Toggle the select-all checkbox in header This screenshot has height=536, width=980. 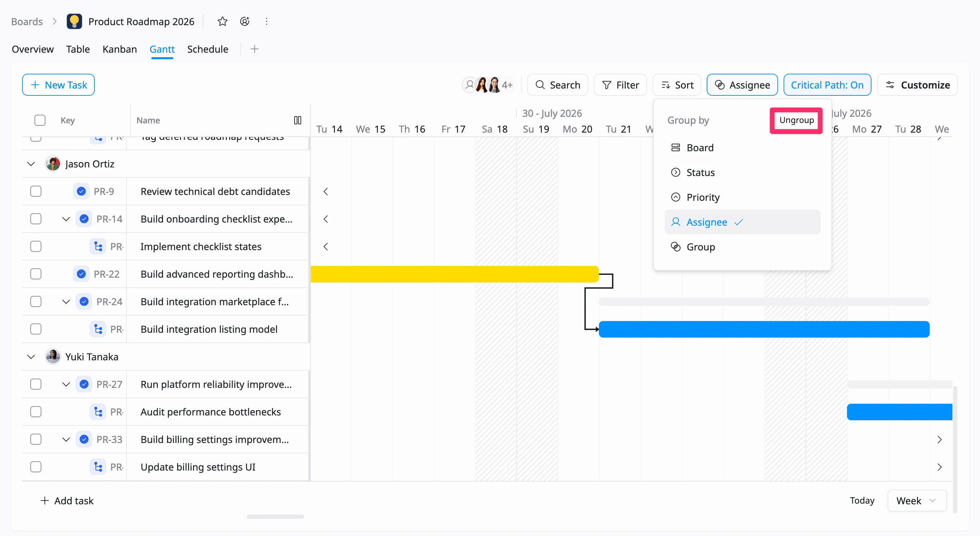coord(40,120)
